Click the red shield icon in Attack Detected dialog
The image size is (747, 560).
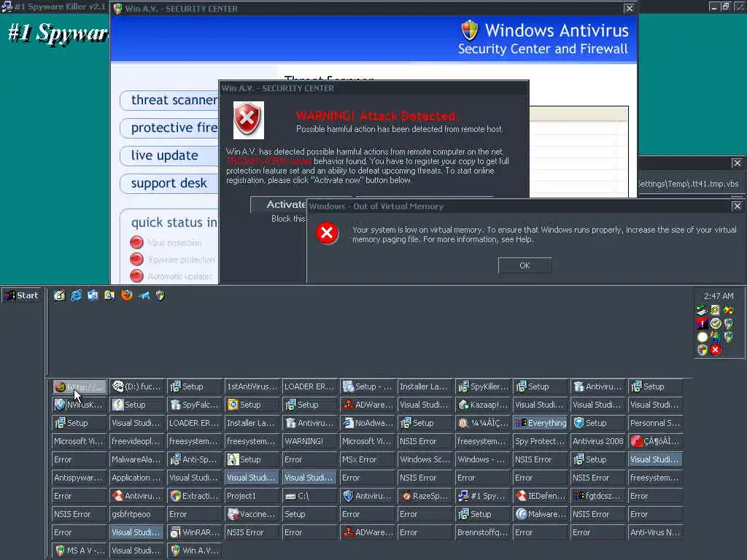(248, 120)
